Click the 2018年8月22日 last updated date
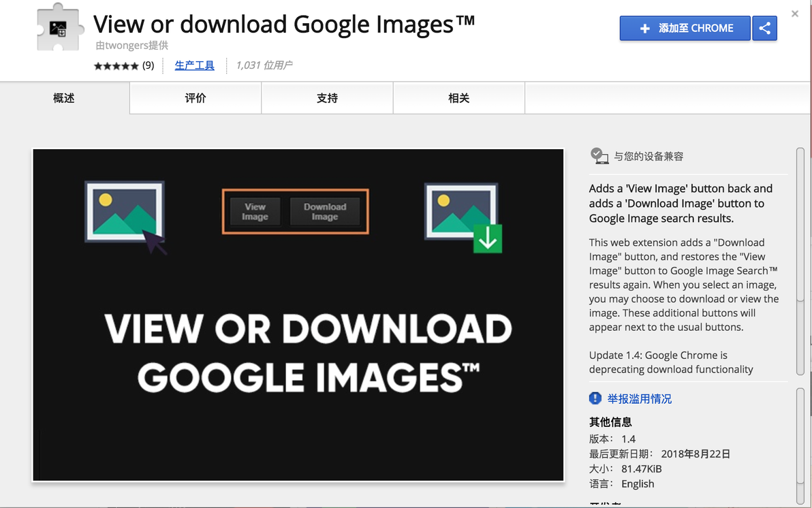Viewport: 812px width, 508px height. [x=696, y=454]
